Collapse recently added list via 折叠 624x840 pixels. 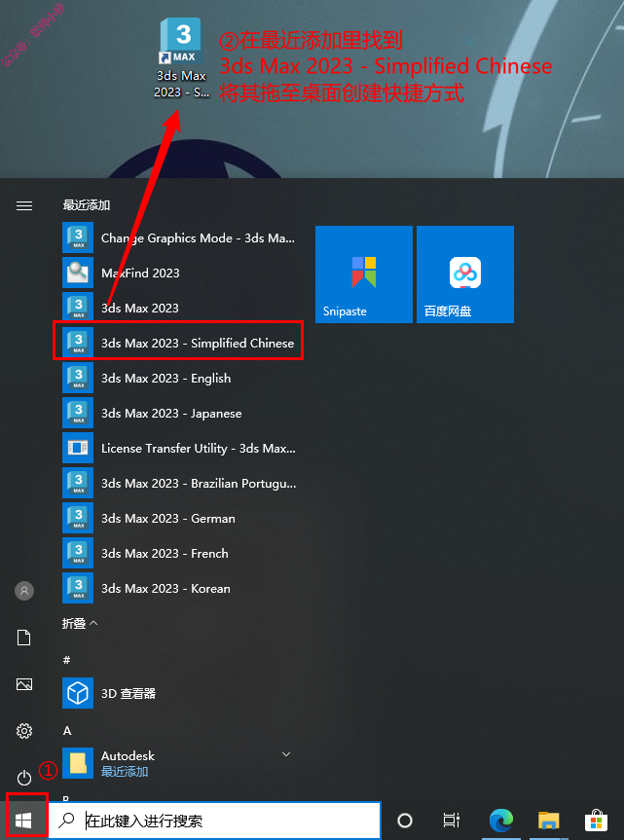(81, 623)
